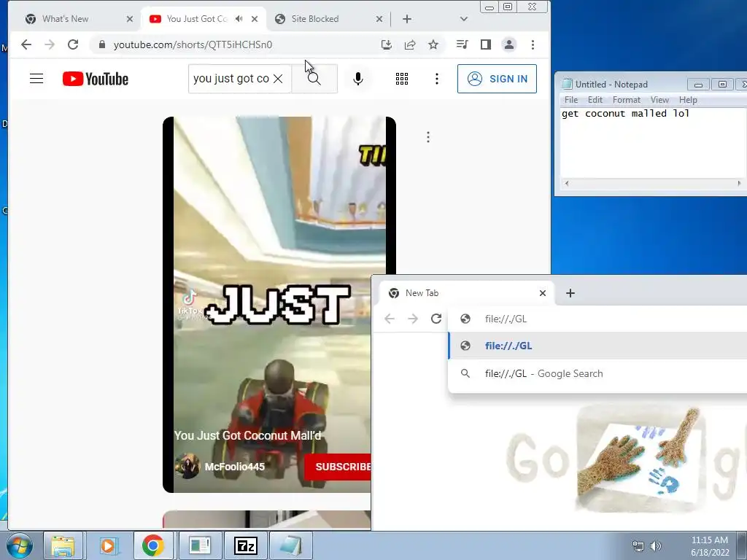747x560 pixels.
Task: Open the YouTube apps grid icon
Action: (402, 79)
